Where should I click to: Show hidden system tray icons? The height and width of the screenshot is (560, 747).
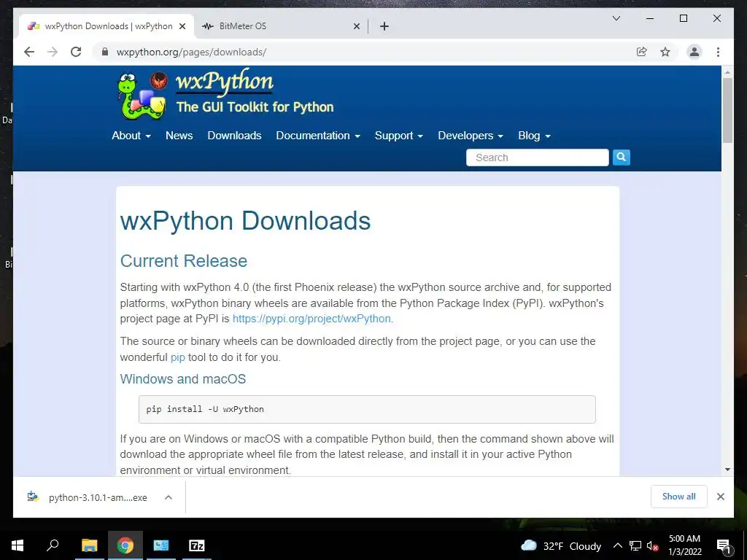(617, 546)
